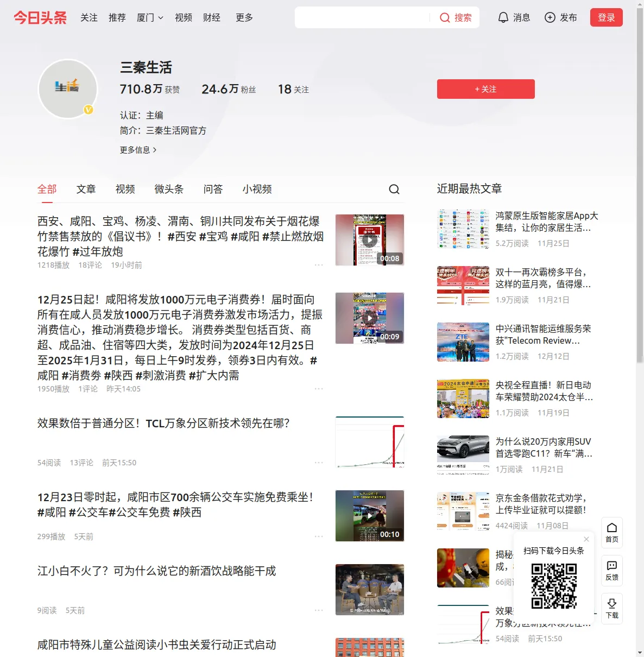The image size is (644, 657).
Task: Click into the header search field
Action: (x=363, y=17)
